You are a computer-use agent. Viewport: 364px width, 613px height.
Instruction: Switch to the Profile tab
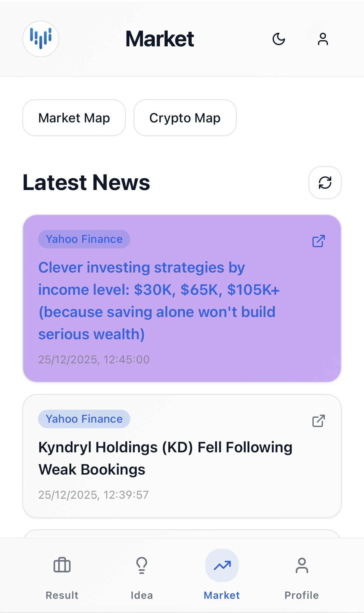click(302, 595)
